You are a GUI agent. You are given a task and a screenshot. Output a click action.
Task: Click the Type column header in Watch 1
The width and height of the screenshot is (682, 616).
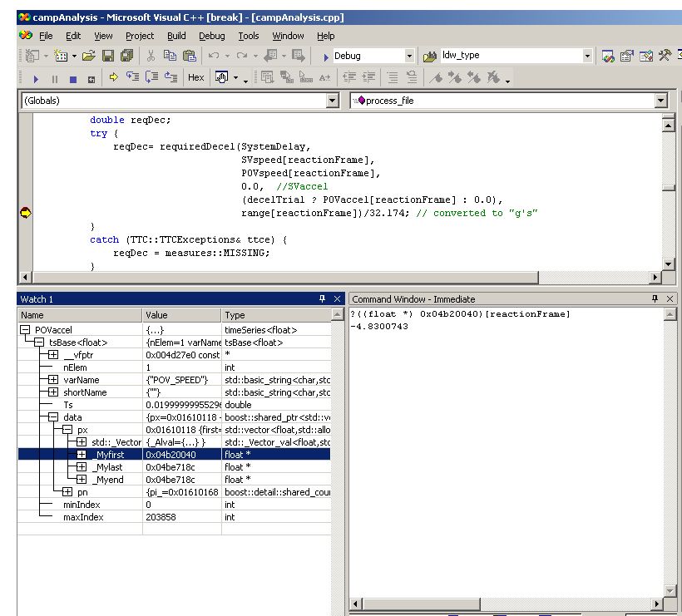pyautogui.click(x=276, y=315)
